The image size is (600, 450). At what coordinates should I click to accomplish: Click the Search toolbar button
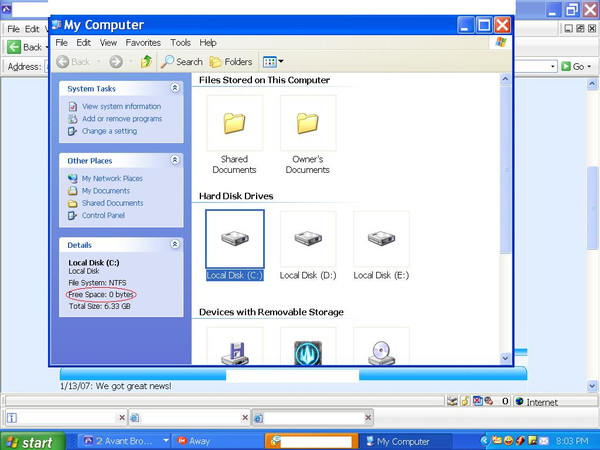tap(181, 62)
